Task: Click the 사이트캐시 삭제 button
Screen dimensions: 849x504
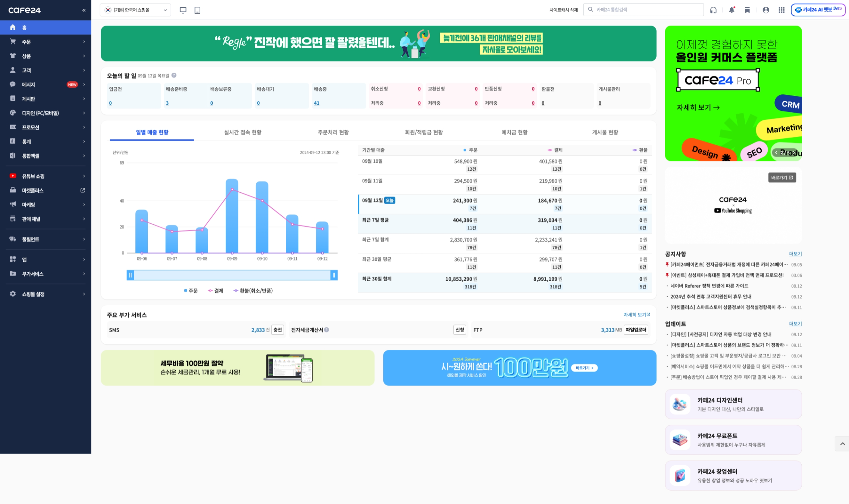Action: (563, 10)
